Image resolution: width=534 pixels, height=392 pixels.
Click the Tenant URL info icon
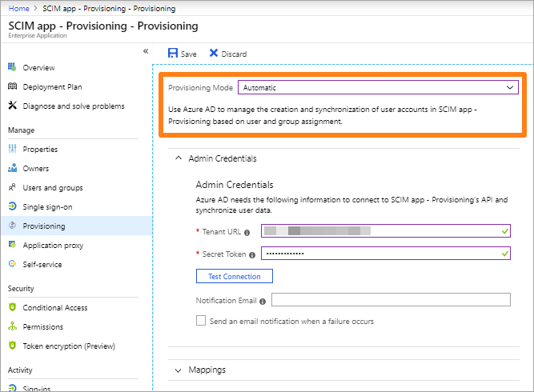(247, 233)
